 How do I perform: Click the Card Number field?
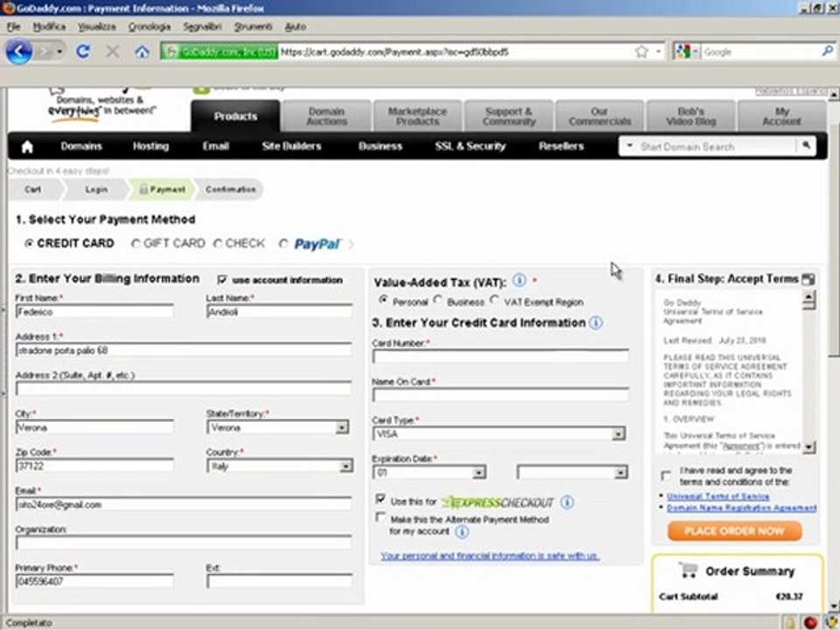(500, 356)
